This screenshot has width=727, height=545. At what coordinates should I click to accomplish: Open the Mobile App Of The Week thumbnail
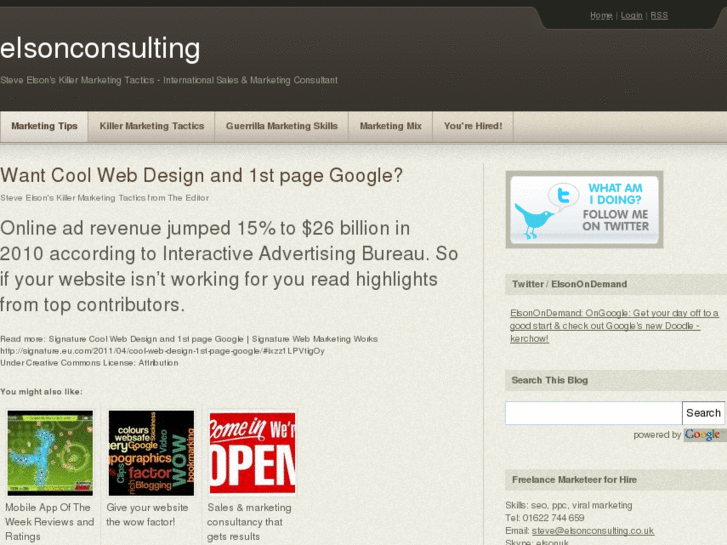pos(50,453)
